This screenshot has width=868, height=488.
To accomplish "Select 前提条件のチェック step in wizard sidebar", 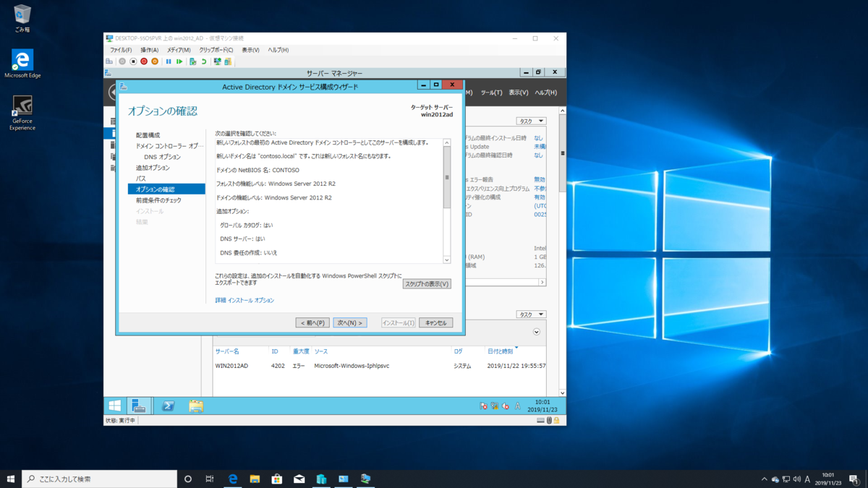I will [158, 200].
